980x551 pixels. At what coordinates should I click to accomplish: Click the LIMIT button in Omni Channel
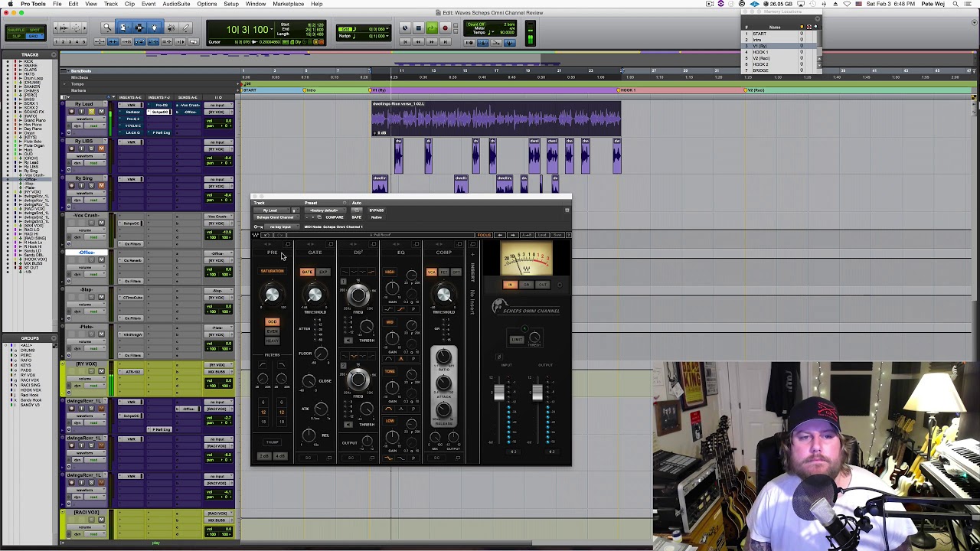coord(517,340)
